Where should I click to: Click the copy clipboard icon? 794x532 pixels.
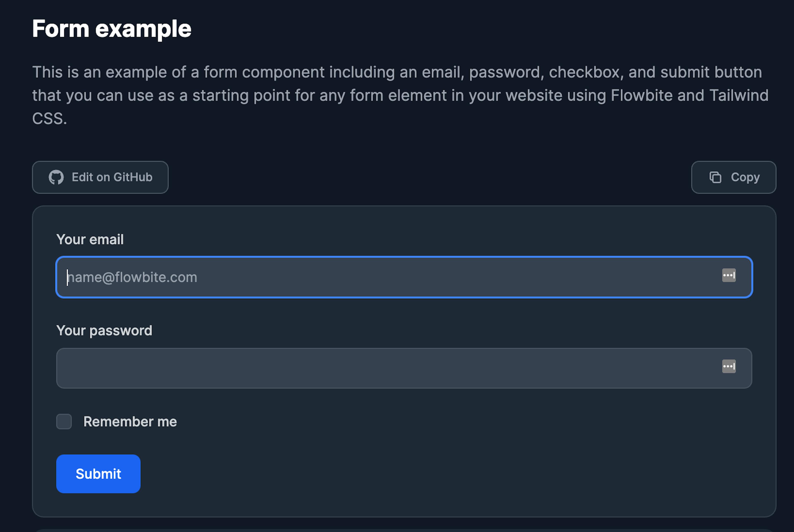pos(715,177)
